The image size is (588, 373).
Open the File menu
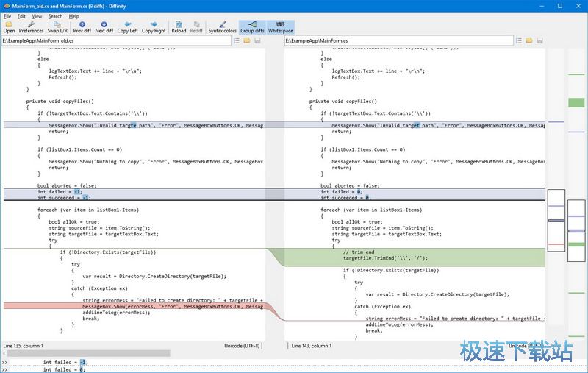pyautogui.click(x=7, y=16)
